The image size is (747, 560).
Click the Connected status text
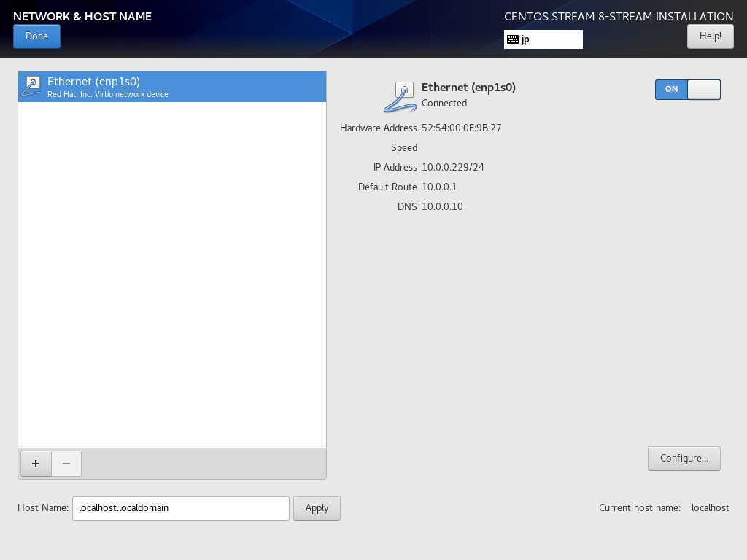pyautogui.click(x=444, y=103)
